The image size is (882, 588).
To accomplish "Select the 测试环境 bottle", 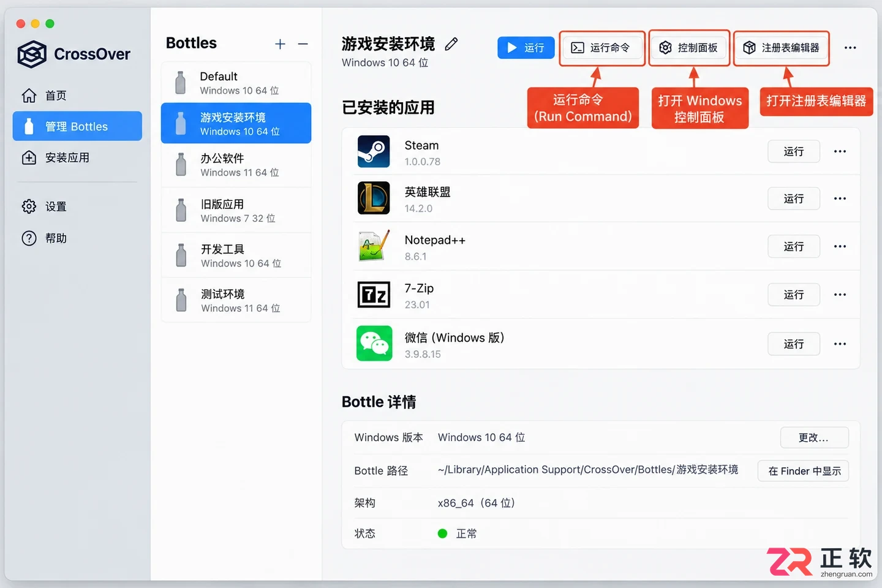I will coord(236,300).
